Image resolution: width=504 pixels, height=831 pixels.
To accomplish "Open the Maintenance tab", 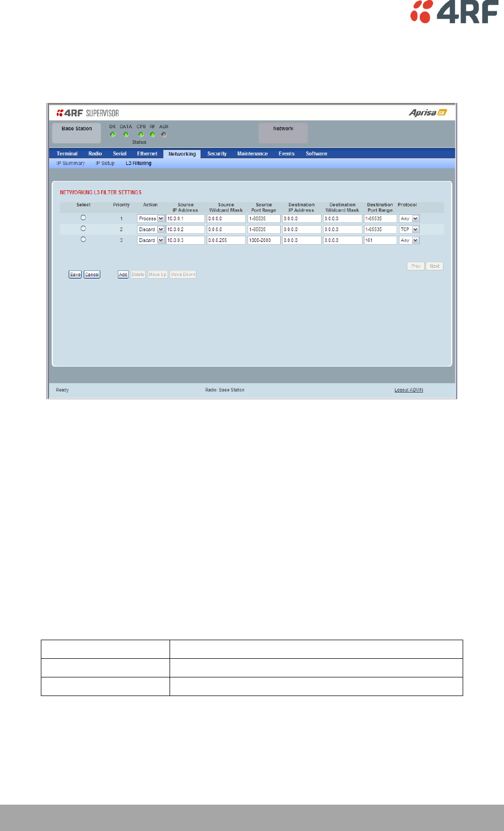I will [252, 154].
